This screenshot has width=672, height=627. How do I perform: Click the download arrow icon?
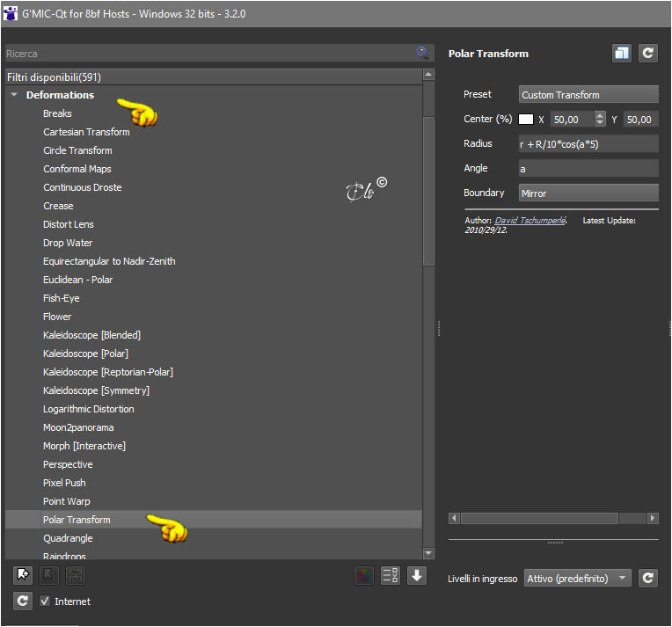(417, 575)
